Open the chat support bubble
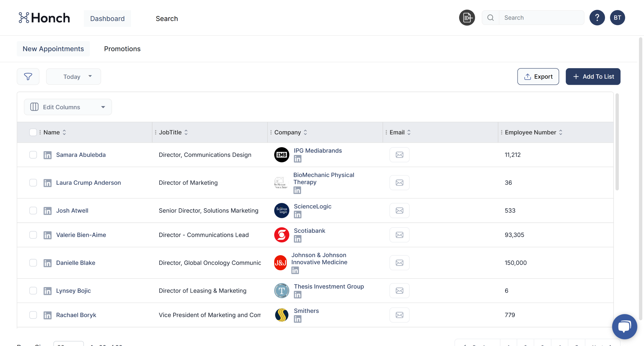The width and height of the screenshot is (644, 346). 624,326
